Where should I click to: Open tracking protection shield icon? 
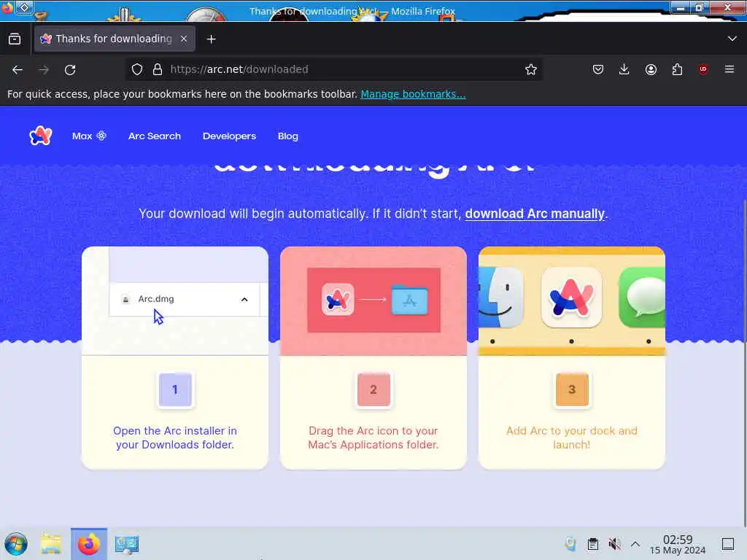(137, 69)
